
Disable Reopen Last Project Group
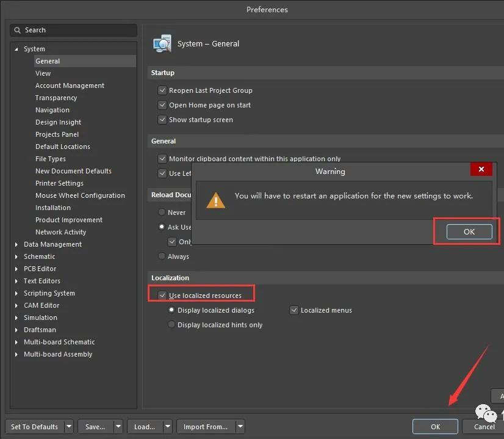[162, 90]
